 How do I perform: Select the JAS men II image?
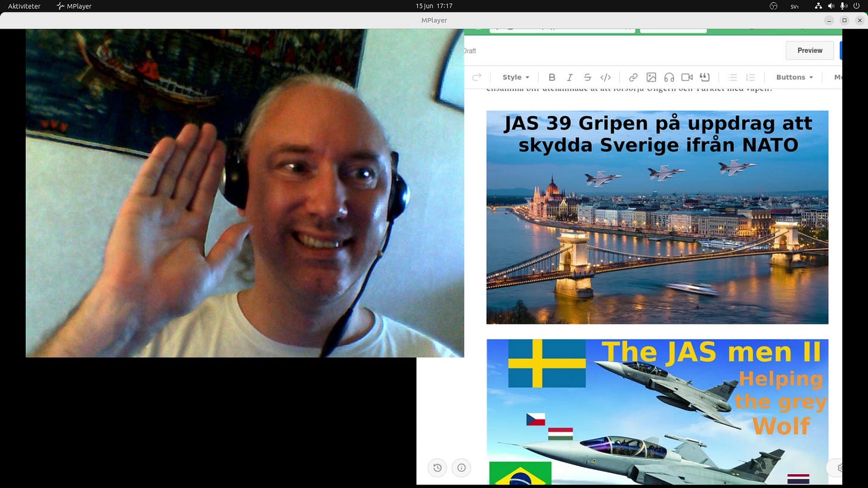coord(657,412)
